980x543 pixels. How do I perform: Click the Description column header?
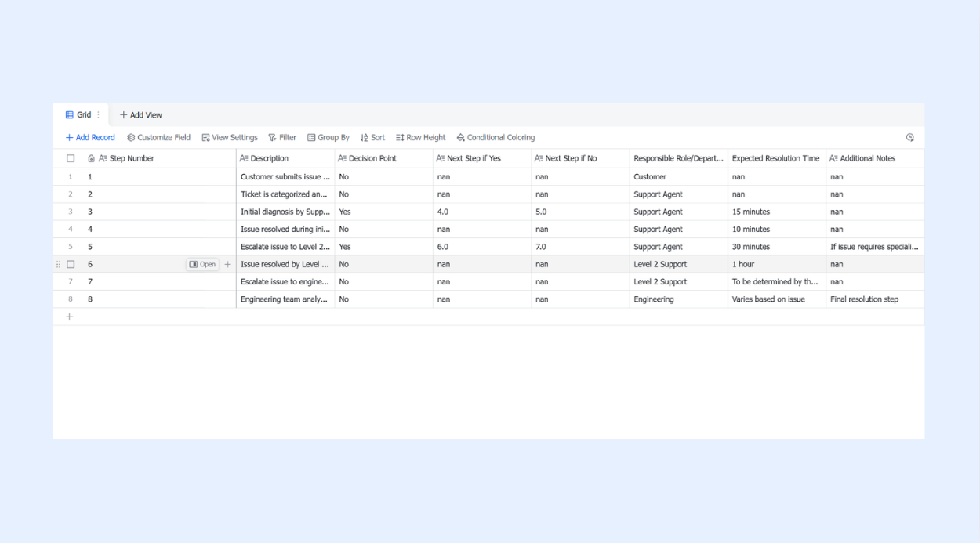click(x=285, y=158)
